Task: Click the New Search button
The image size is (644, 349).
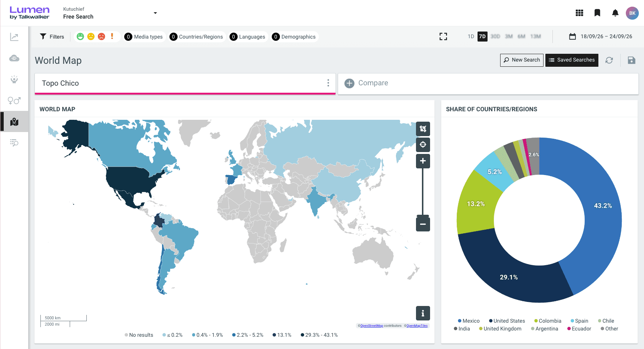Action: tap(522, 60)
